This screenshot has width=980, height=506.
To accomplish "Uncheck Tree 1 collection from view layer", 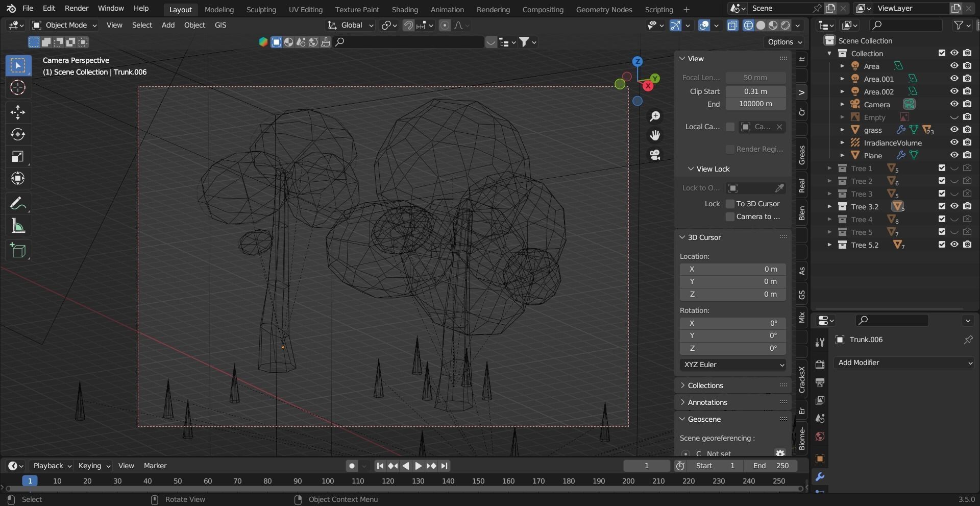I will [x=942, y=168].
